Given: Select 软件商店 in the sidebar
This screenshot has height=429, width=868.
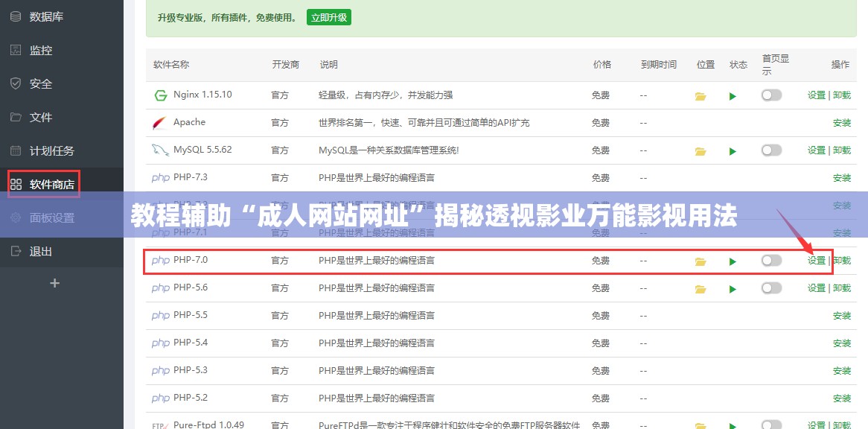Looking at the screenshot, I should point(52,184).
